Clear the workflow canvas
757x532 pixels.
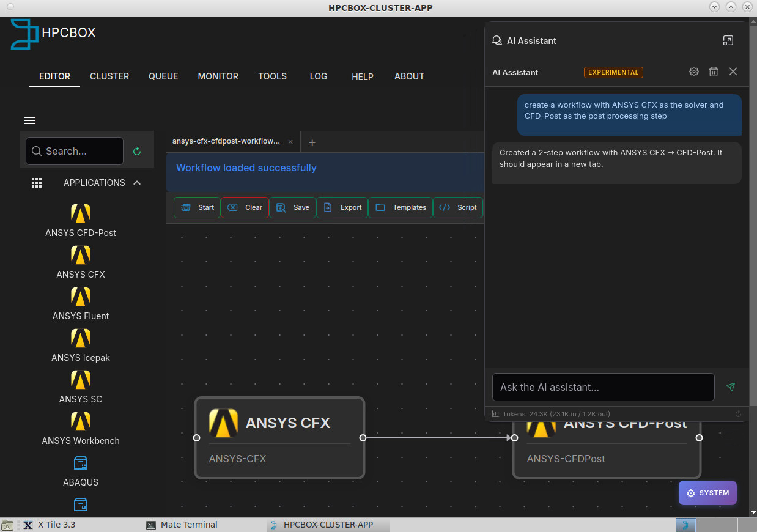click(245, 207)
